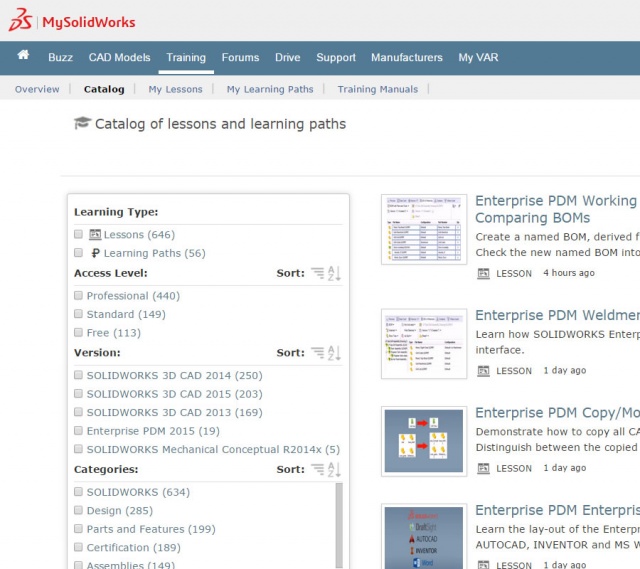Check the Design (285) category
This screenshot has width=640, height=569.
pos(78,510)
